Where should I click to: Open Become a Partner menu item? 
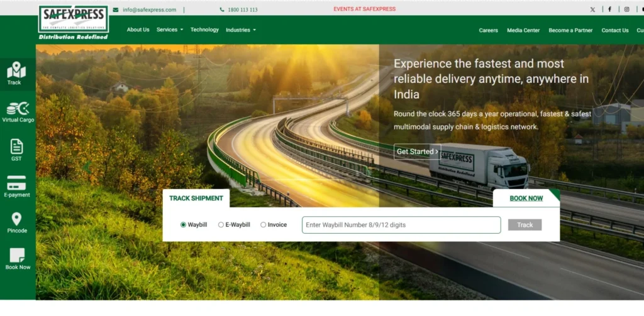point(570,30)
